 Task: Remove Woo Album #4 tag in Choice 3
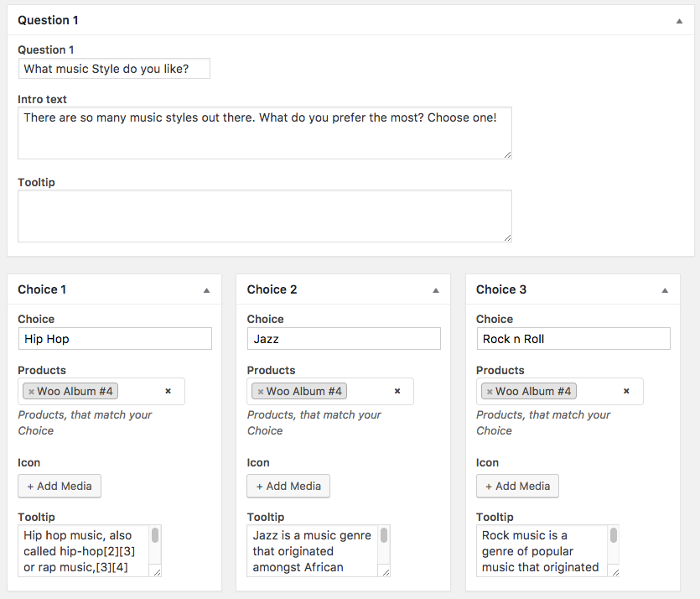click(x=490, y=392)
